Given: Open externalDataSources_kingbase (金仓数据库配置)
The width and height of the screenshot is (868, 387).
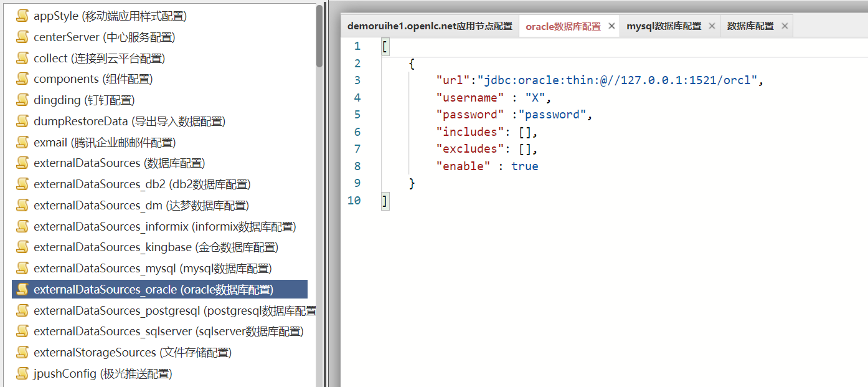Looking at the screenshot, I should 156,247.
